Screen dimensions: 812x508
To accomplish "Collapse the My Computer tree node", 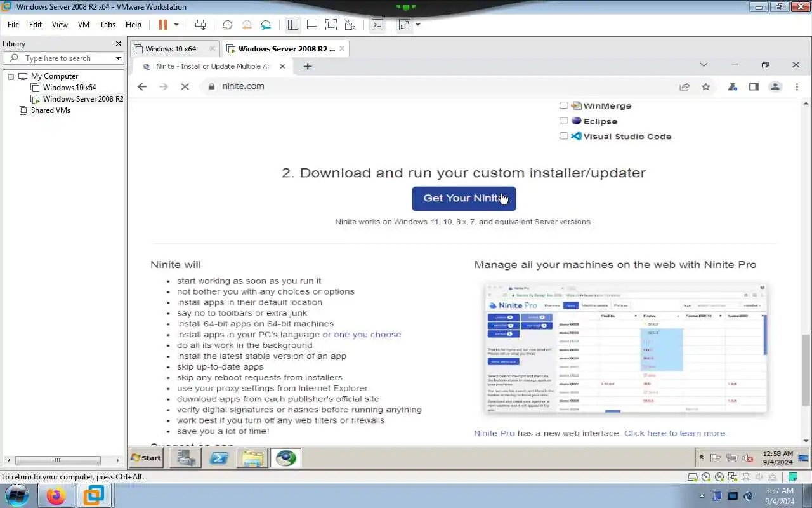I will coord(11,76).
